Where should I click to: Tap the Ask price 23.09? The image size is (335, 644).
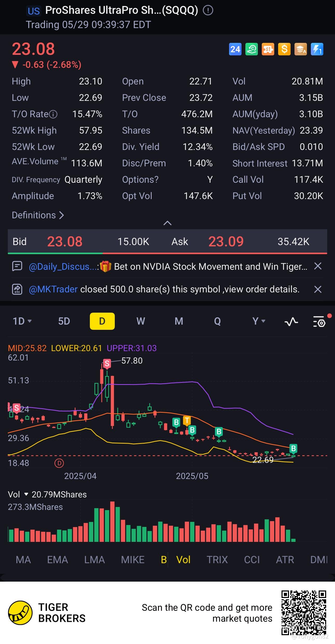(226, 241)
